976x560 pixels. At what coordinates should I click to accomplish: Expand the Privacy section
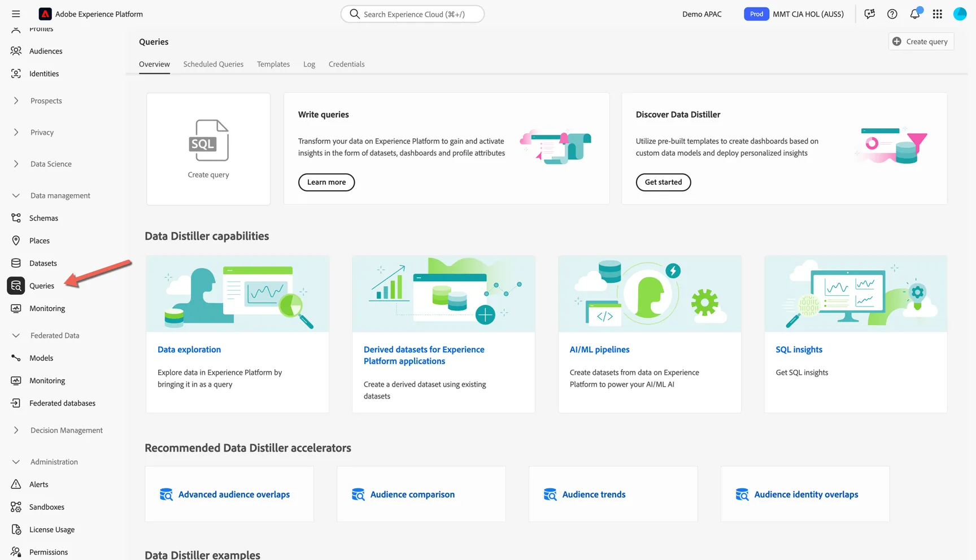[16, 132]
